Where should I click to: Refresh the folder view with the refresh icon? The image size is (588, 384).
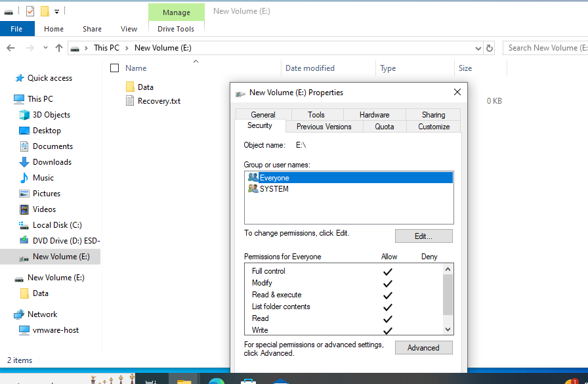[490, 47]
